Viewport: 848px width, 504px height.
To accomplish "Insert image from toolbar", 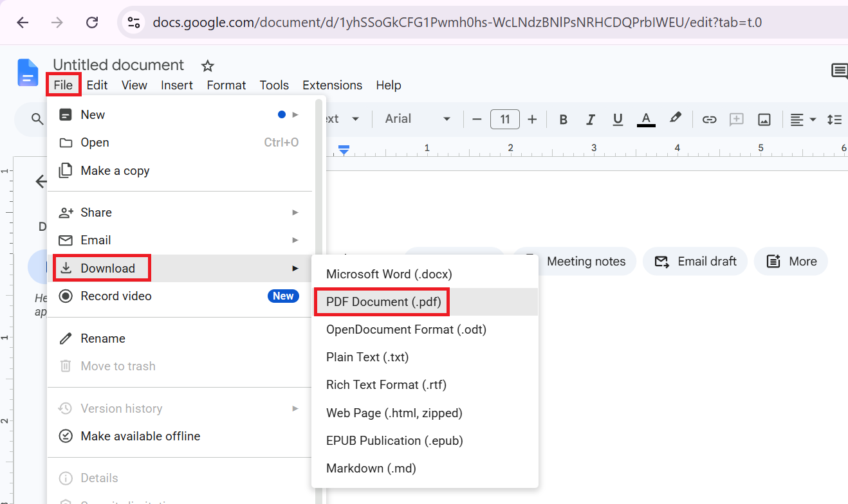I will point(764,119).
